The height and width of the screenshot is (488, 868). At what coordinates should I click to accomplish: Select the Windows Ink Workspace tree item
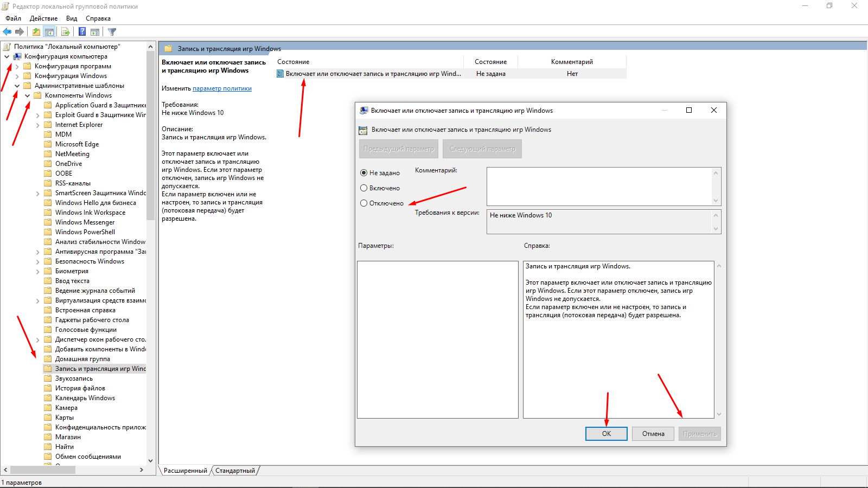(90, 213)
